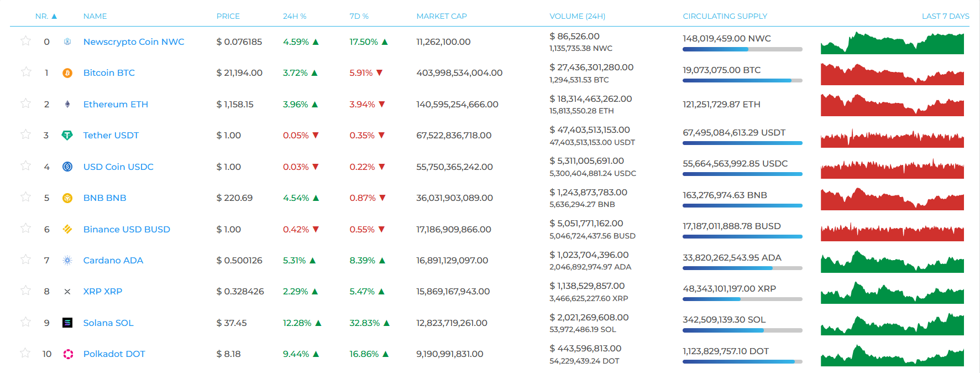Click Solana 7-day sparkline chart
This screenshot has width=980, height=373.
(x=892, y=324)
